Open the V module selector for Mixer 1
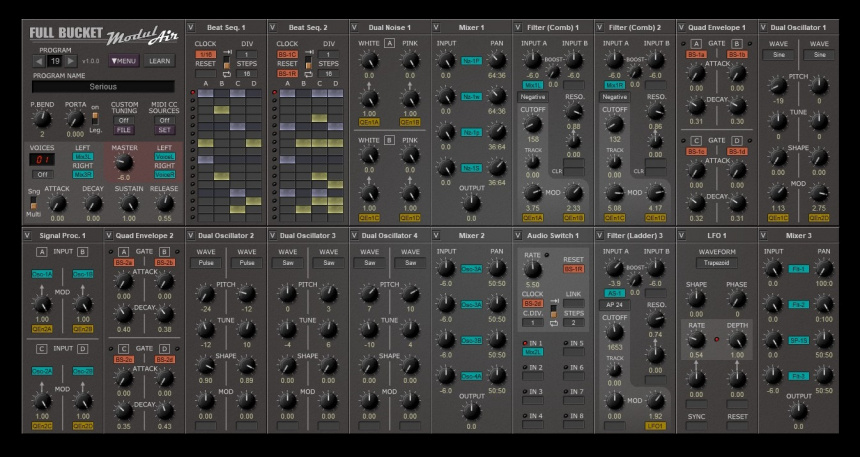Viewport: 860px width, 457px height. click(436, 27)
